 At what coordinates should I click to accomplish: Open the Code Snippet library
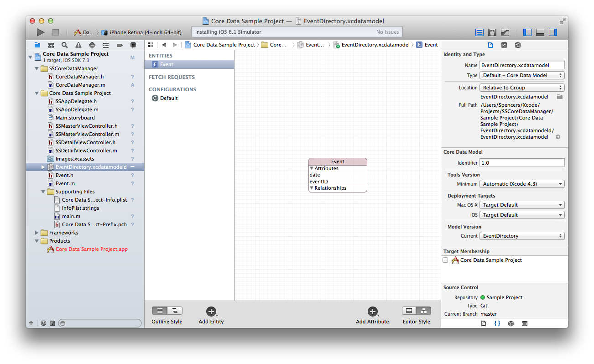coord(497,323)
